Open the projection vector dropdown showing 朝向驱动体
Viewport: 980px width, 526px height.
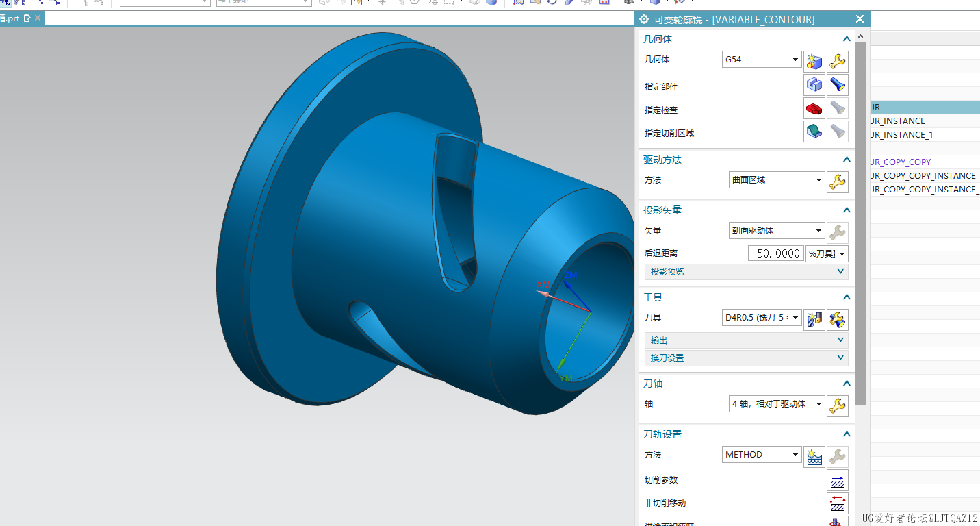point(777,231)
